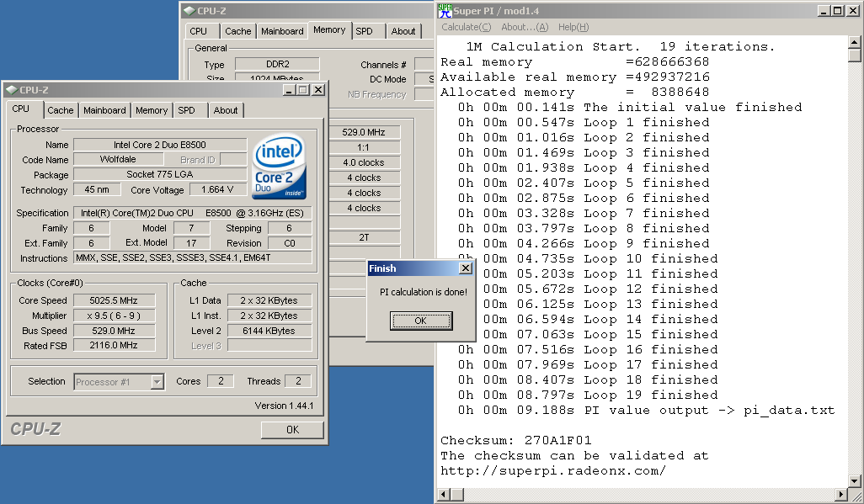Click Memory tab in rear CPU-Z window
The width and height of the screenshot is (864, 504).
(x=329, y=30)
